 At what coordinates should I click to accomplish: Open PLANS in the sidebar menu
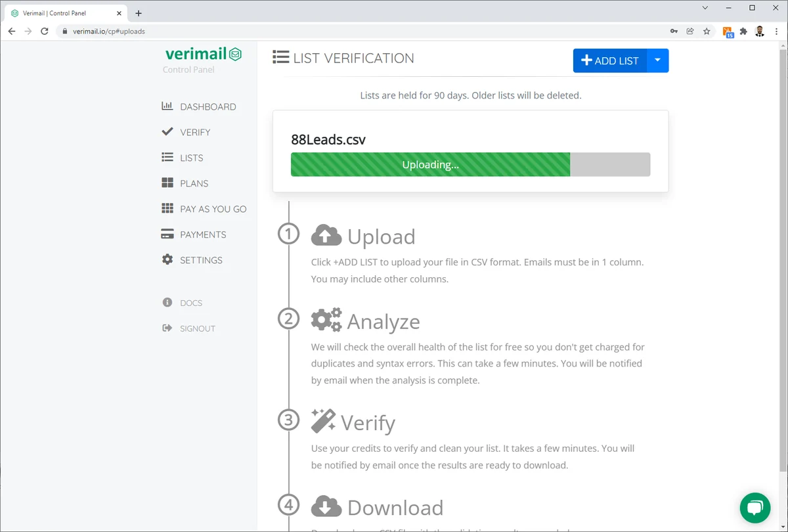click(194, 183)
